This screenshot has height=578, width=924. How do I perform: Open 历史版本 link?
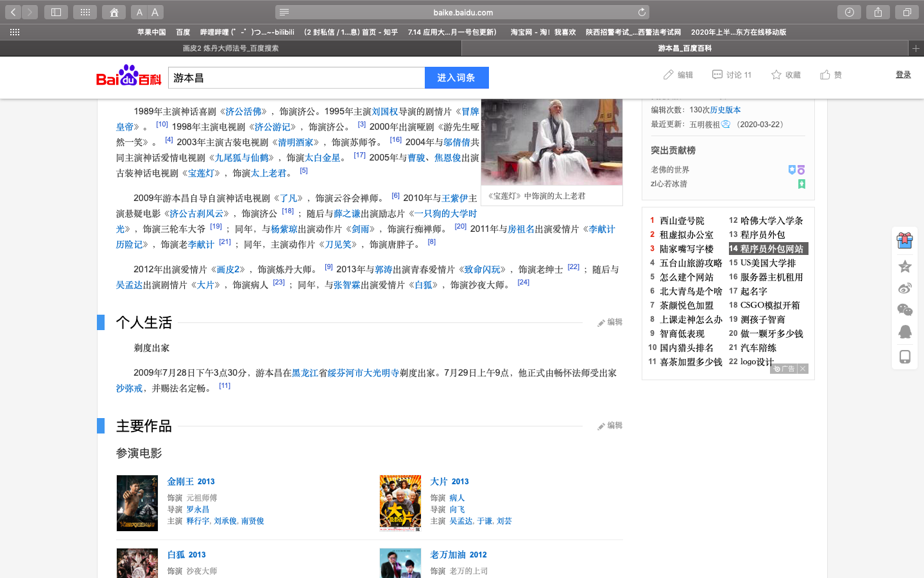[x=725, y=110]
